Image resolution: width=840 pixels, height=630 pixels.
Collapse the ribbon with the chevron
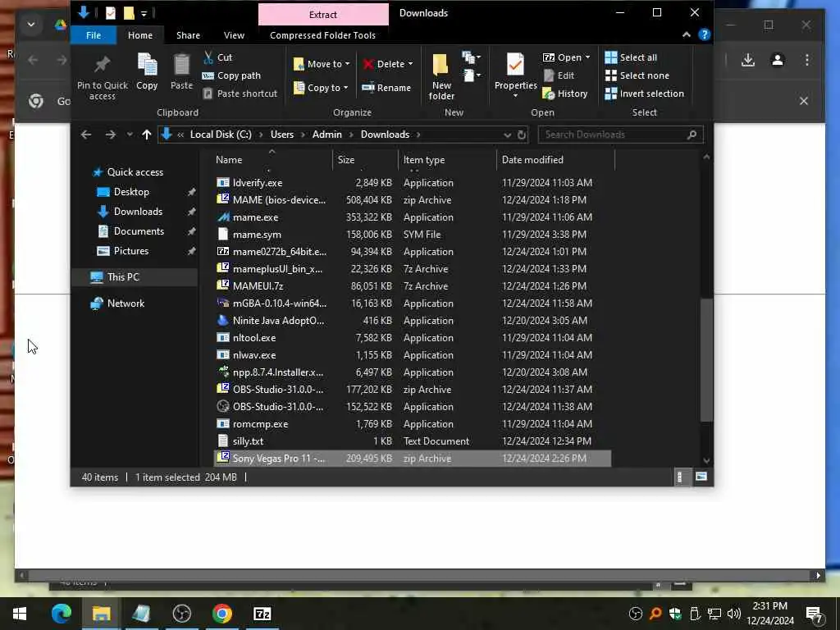pyautogui.click(x=687, y=34)
